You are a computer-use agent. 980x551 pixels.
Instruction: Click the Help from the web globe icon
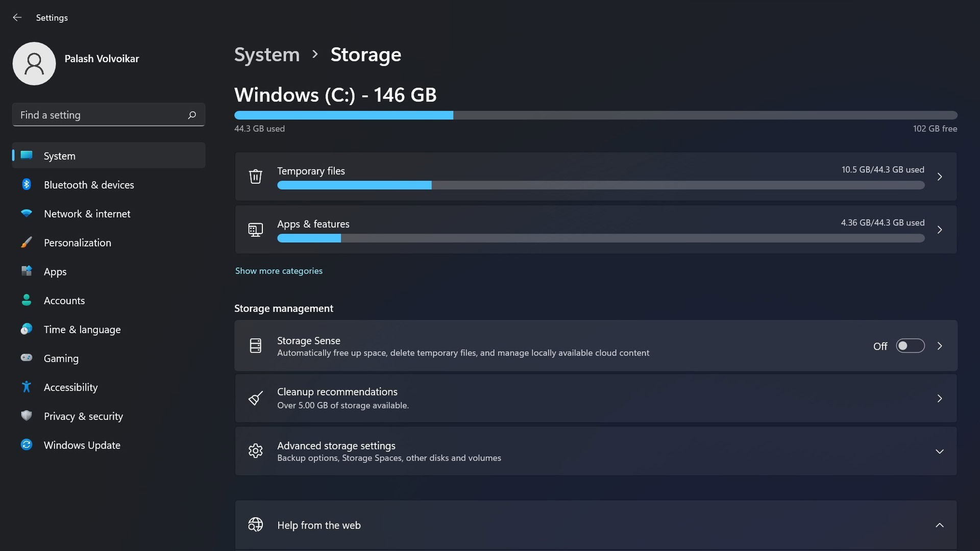tap(254, 525)
